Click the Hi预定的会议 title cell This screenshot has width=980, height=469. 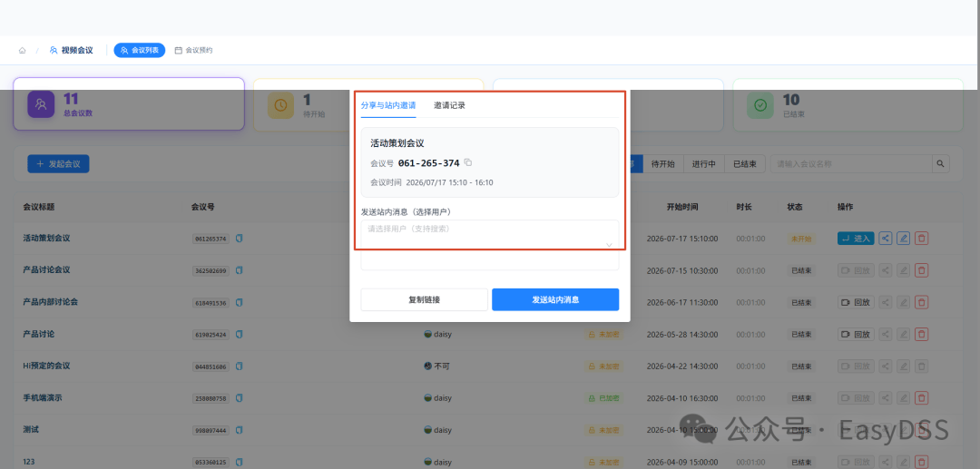point(46,366)
